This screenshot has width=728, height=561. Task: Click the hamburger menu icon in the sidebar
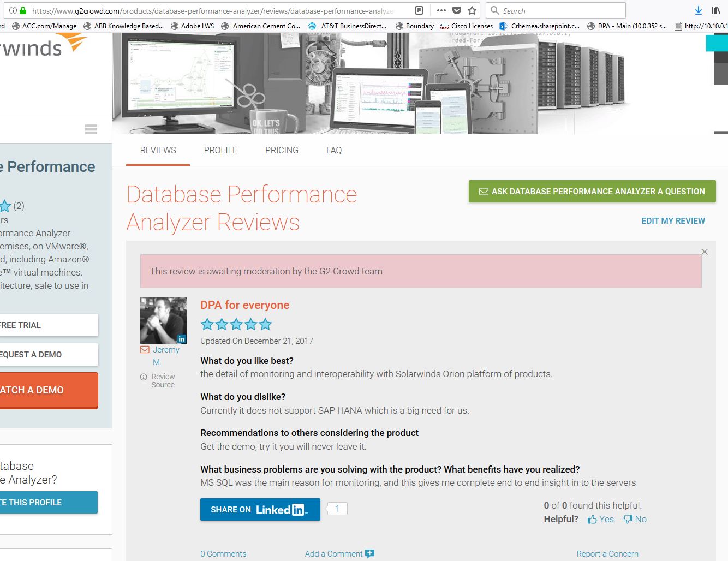point(91,129)
